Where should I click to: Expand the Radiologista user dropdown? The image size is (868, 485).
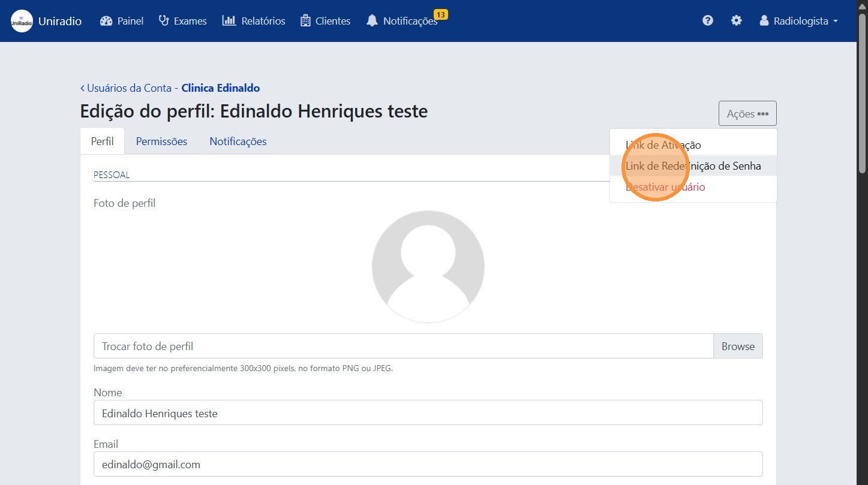798,21
